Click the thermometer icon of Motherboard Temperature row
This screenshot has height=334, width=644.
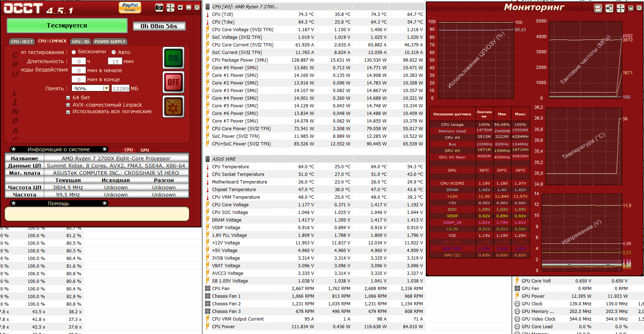(x=208, y=182)
